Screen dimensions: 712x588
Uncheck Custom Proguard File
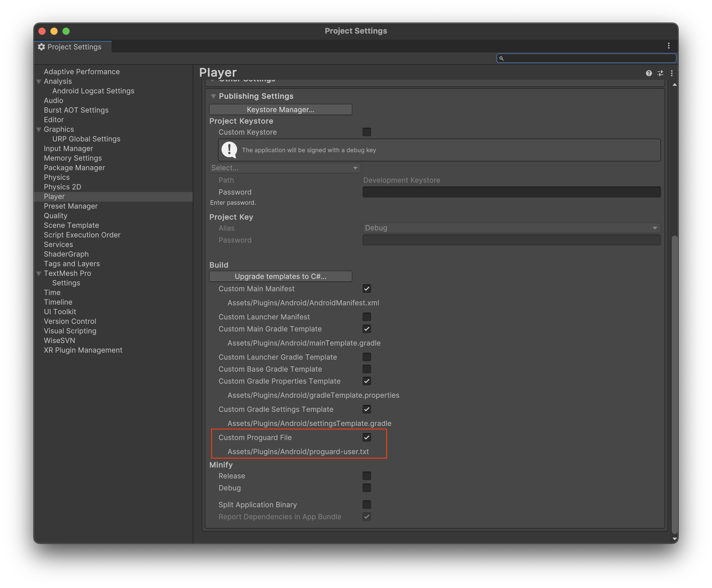pos(367,437)
